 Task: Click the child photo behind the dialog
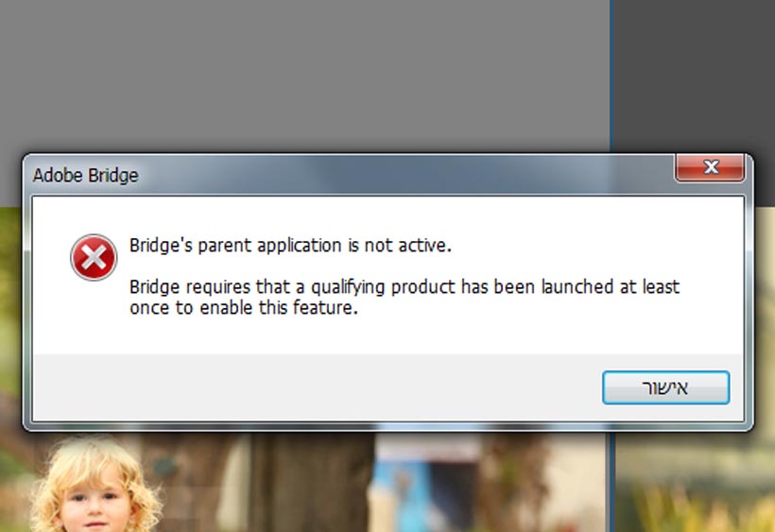tap(95, 484)
